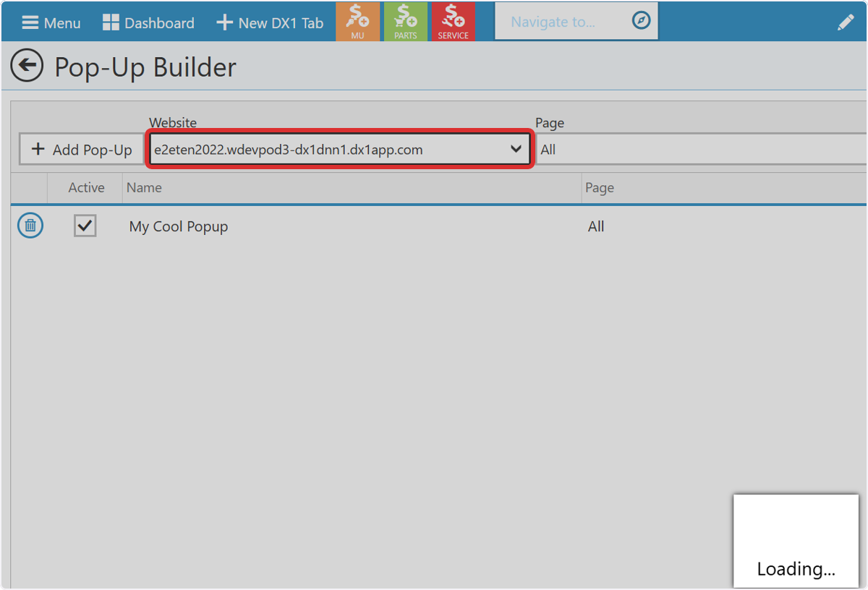This screenshot has height=590, width=868.
Task: Click the orange MU quick sale icon
Action: pos(358,22)
